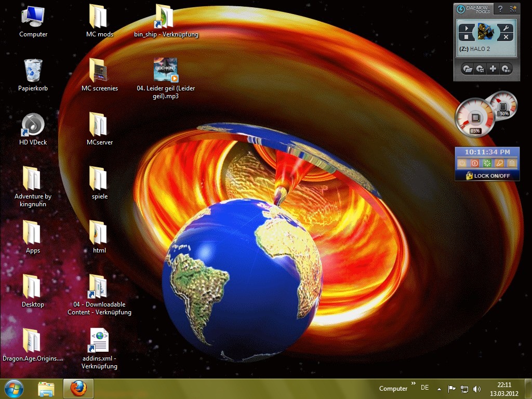Open the DE input language selector
Image resolution: width=532 pixels, height=399 pixels.
[x=424, y=388]
